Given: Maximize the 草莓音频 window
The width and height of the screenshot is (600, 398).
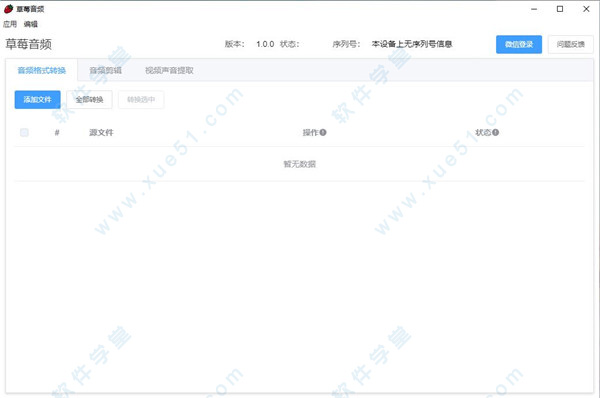Looking at the screenshot, I should 560,9.
